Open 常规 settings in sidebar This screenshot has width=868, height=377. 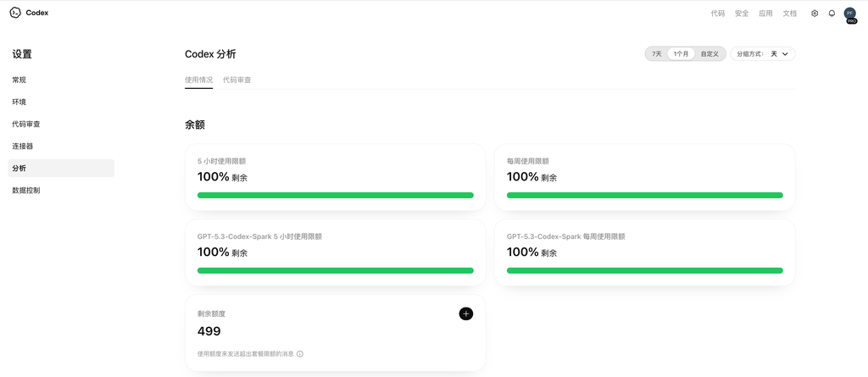click(19, 80)
